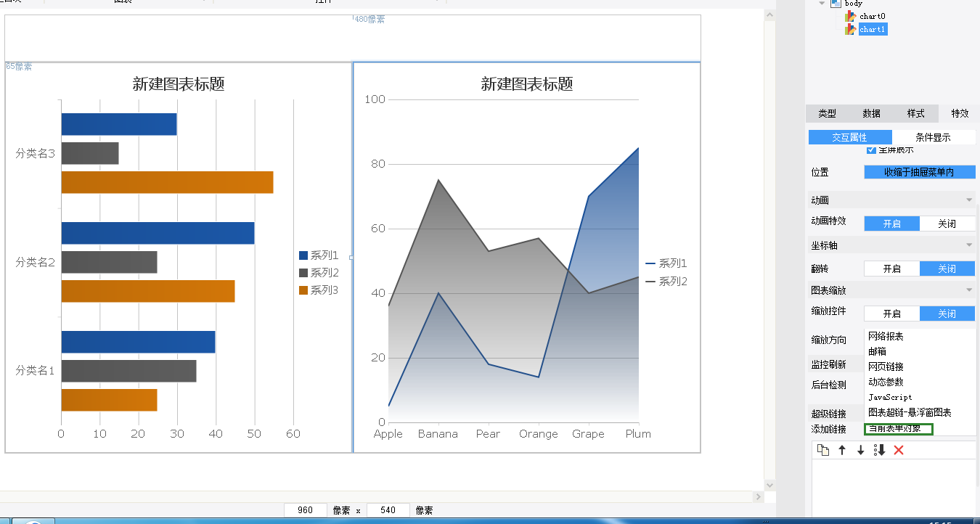This screenshot has width=980, height=524.
Task: Click the 分类名2 axis label
Action: pos(36,262)
